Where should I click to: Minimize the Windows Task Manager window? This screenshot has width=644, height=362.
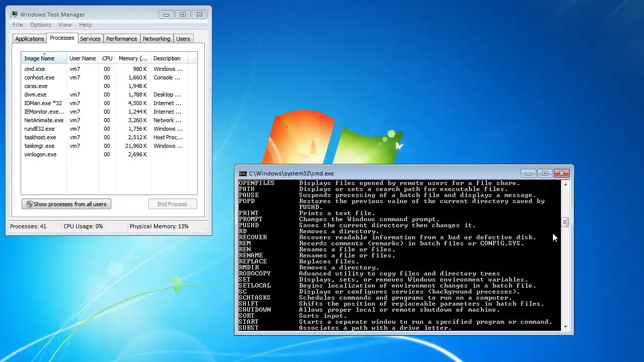click(x=166, y=15)
